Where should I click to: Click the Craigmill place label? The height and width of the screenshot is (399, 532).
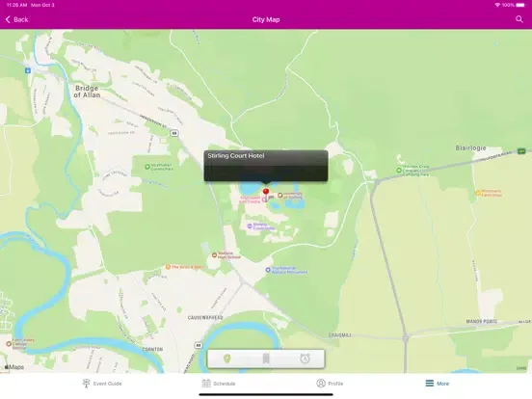(339, 335)
